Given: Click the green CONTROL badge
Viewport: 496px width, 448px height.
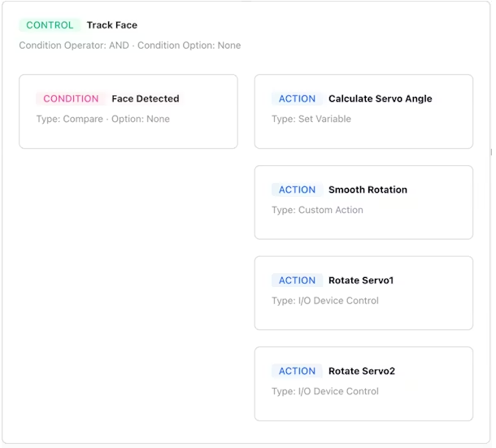Looking at the screenshot, I should (50, 25).
